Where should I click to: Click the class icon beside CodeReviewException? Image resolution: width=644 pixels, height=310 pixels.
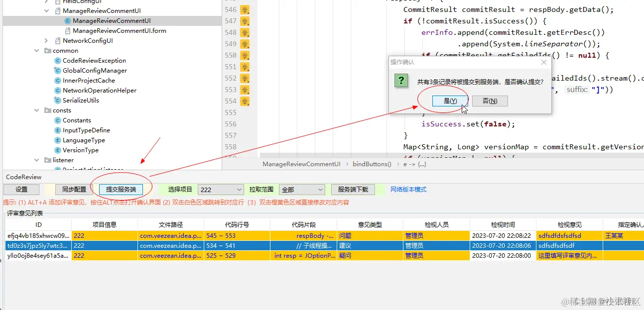click(58, 61)
